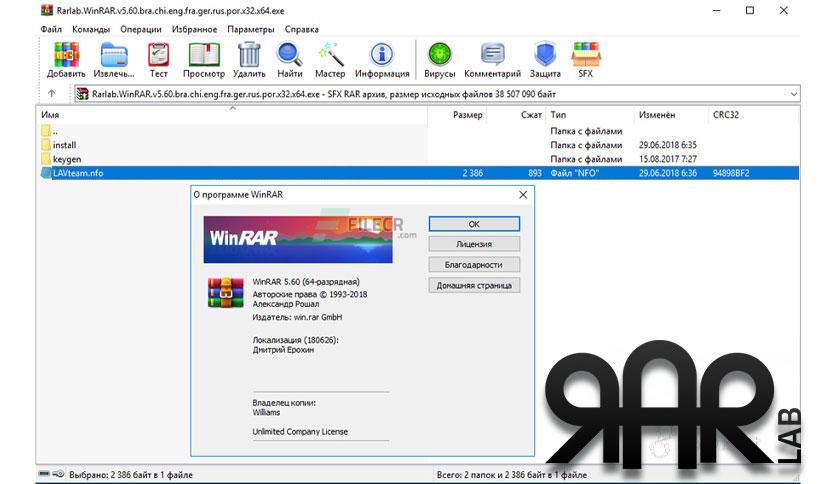Click the SFX archive icon
This screenshot has height=484, width=836.
point(585,55)
